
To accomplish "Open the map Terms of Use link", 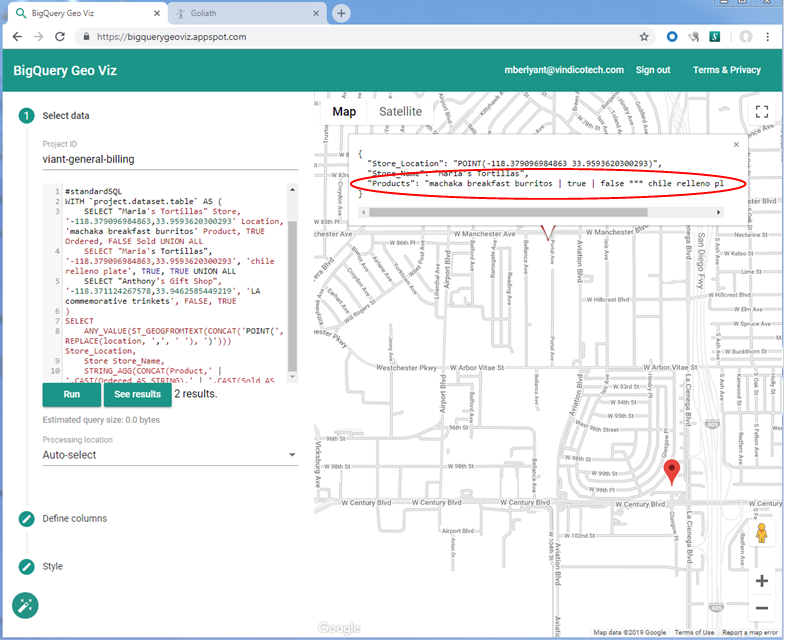I will coord(694,632).
